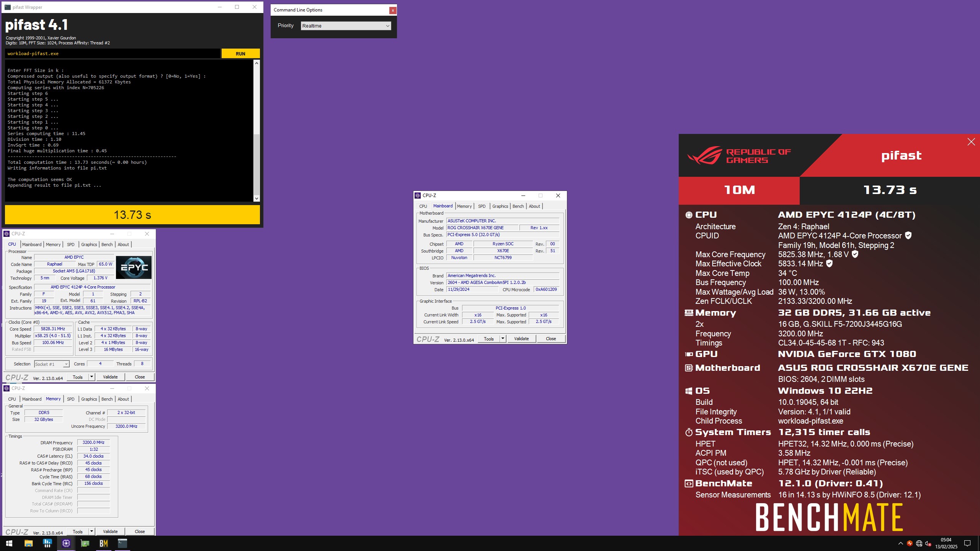
Task: Click the pifast console scrollbar up arrow
Action: pyautogui.click(x=256, y=63)
